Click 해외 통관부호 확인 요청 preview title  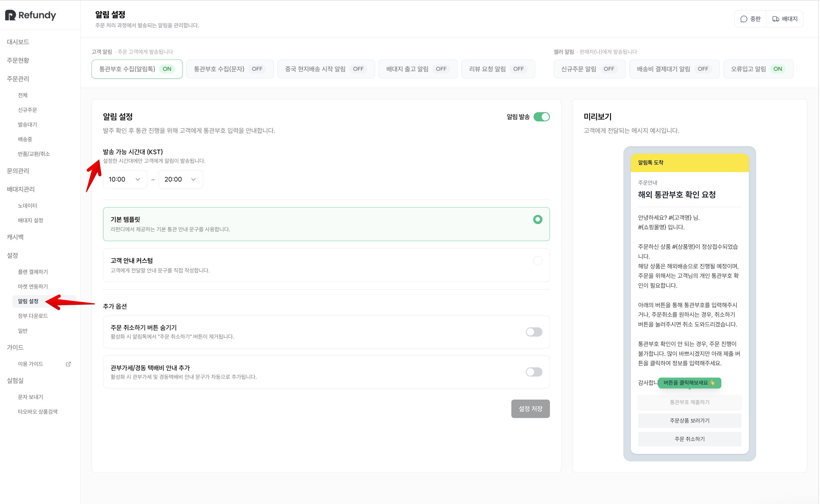[677, 195]
